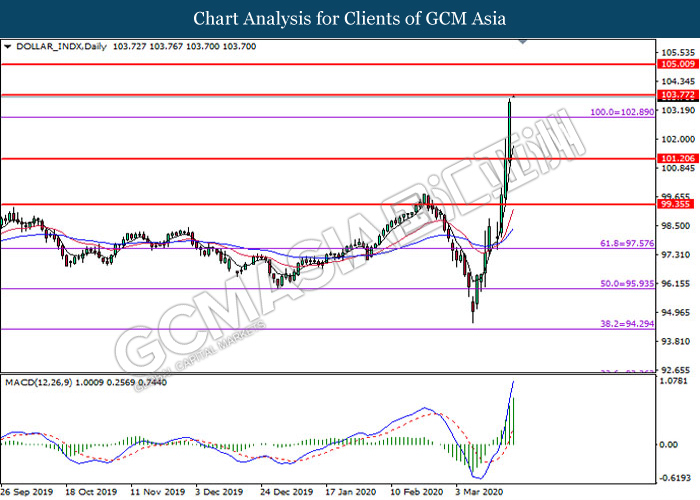Click the MACD scale value 1.0781
This screenshot has width=700, height=500.
[x=675, y=381]
